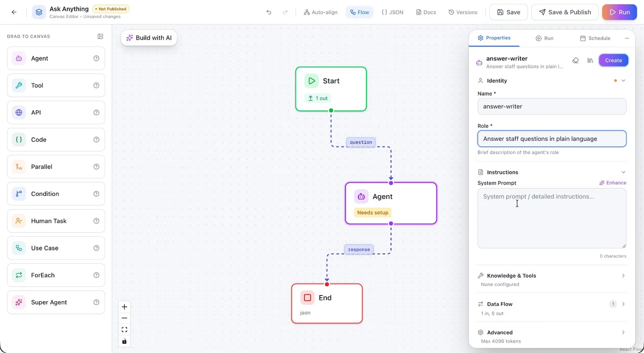Switch to the JSON view
The image size is (644, 353).
click(392, 12)
